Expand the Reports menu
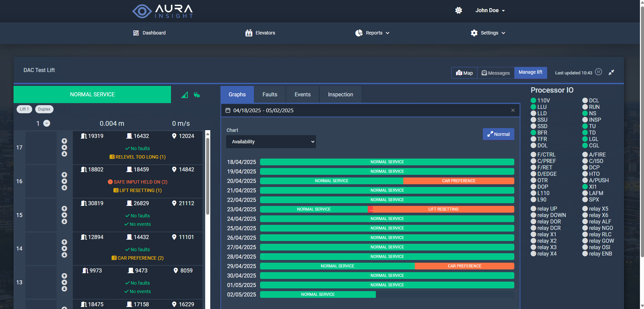 point(372,33)
